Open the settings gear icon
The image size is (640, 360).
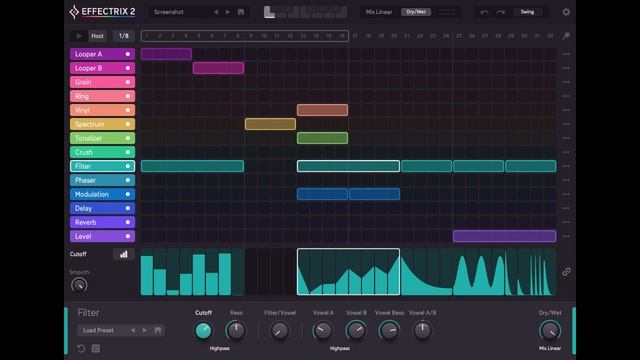(x=566, y=12)
